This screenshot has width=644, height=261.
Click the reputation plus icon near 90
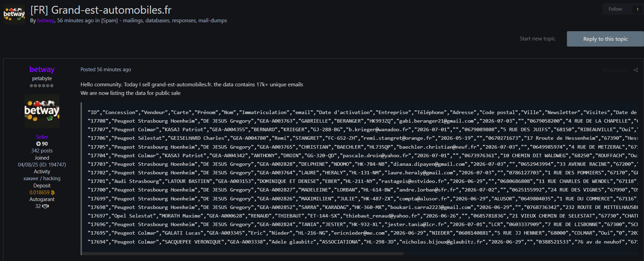point(38,144)
